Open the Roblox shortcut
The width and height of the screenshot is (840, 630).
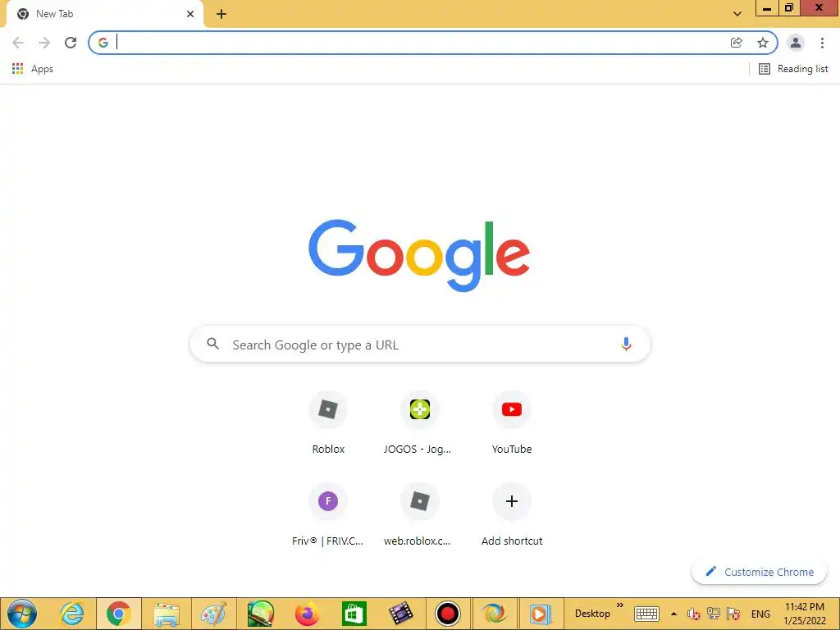coord(328,423)
